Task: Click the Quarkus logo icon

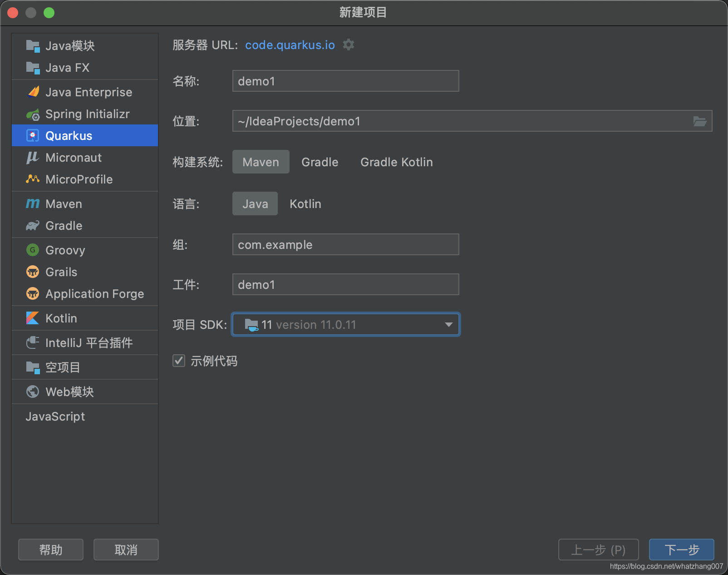Action: click(x=33, y=135)
